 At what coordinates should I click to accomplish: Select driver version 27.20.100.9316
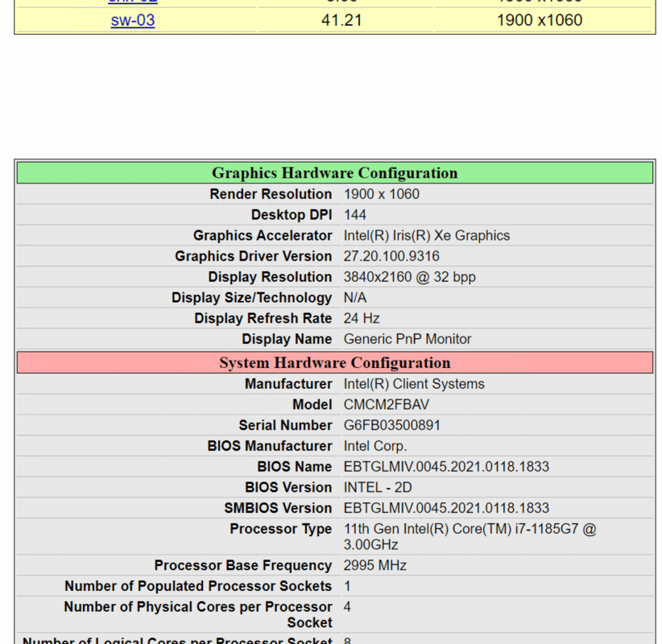[x=391, y=256]
